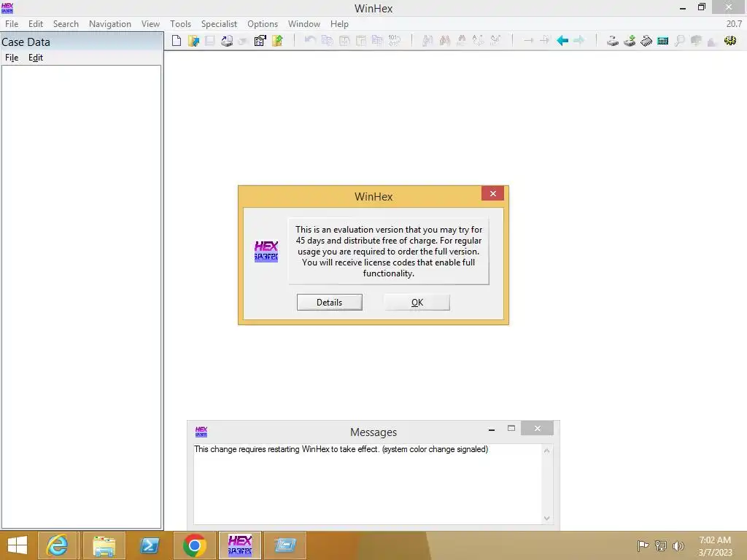Open File Explorer from the taskbar
747x560 pixels.
(x=104, y=545)
